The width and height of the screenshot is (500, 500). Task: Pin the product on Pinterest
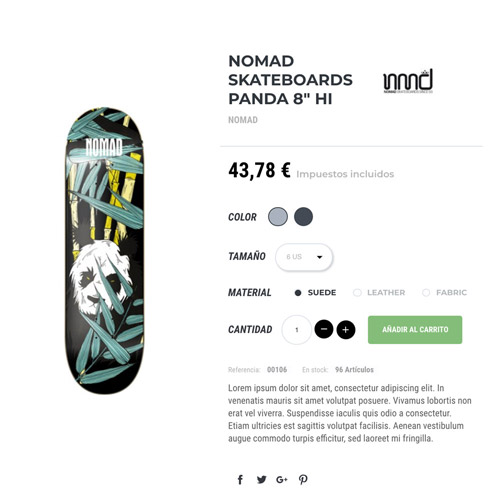[303, 480]
